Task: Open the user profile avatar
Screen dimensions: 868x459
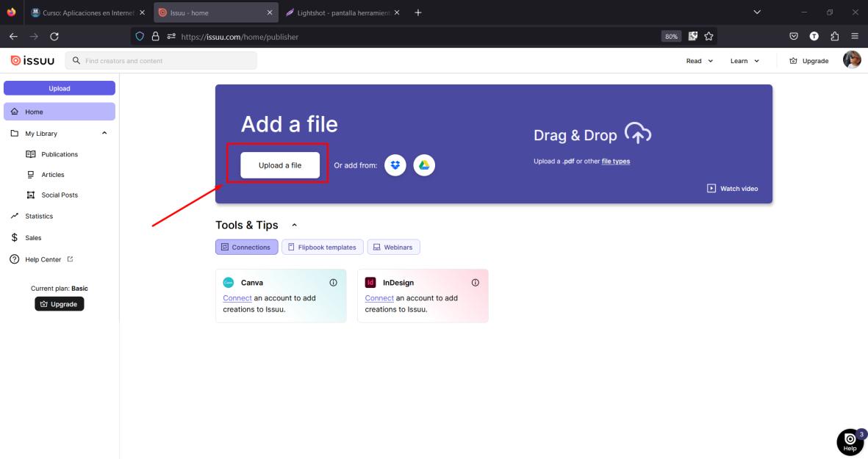Action: (x=852, y=59)
